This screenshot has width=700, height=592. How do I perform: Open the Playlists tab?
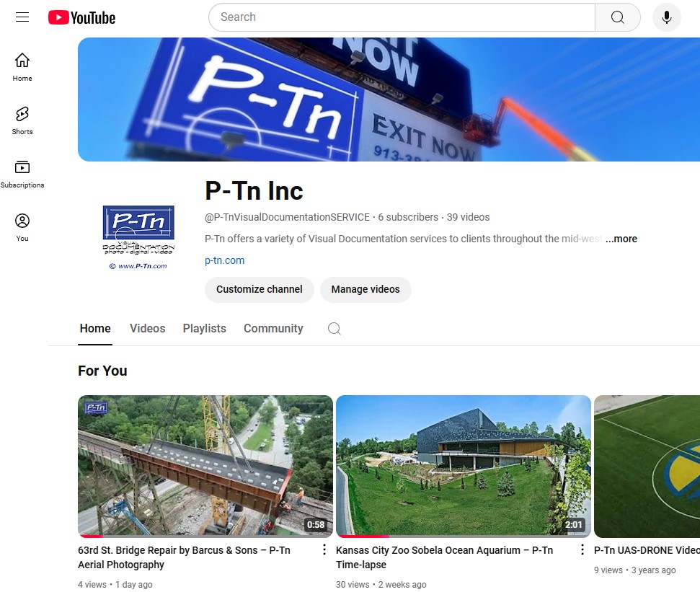click(204, 328)
